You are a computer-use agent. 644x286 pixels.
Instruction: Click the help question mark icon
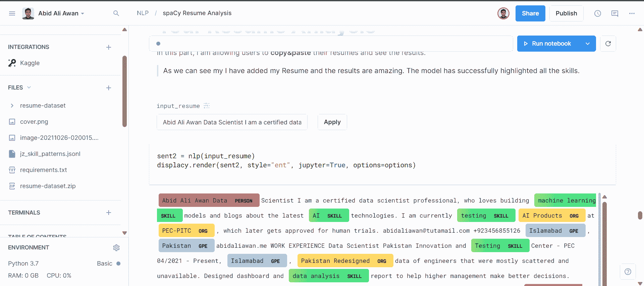[x=628, y=272]
